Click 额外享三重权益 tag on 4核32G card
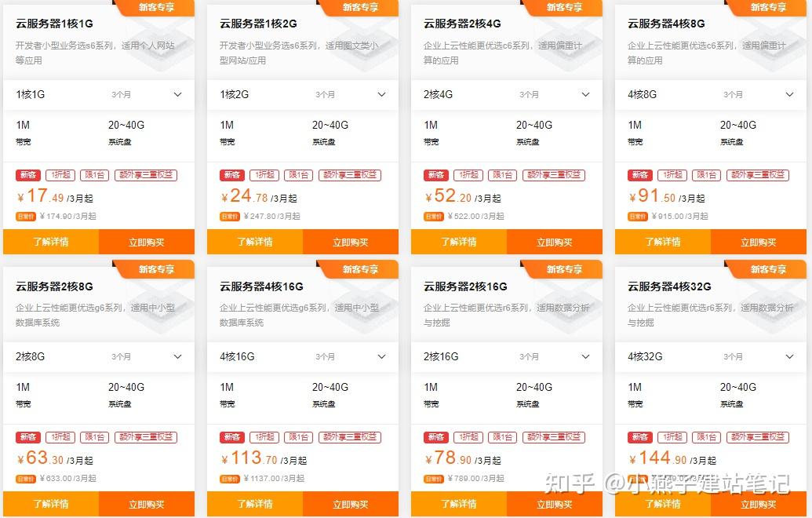Image resolution: width=812 pixels, height=518 pixels. [758, 437]
